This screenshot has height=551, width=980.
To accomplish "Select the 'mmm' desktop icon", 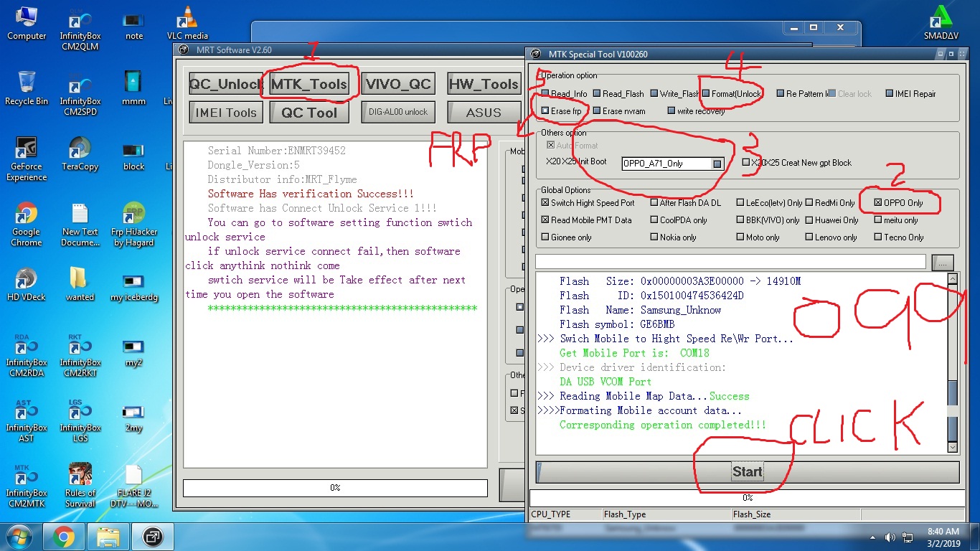I will [x=133, y=88].
